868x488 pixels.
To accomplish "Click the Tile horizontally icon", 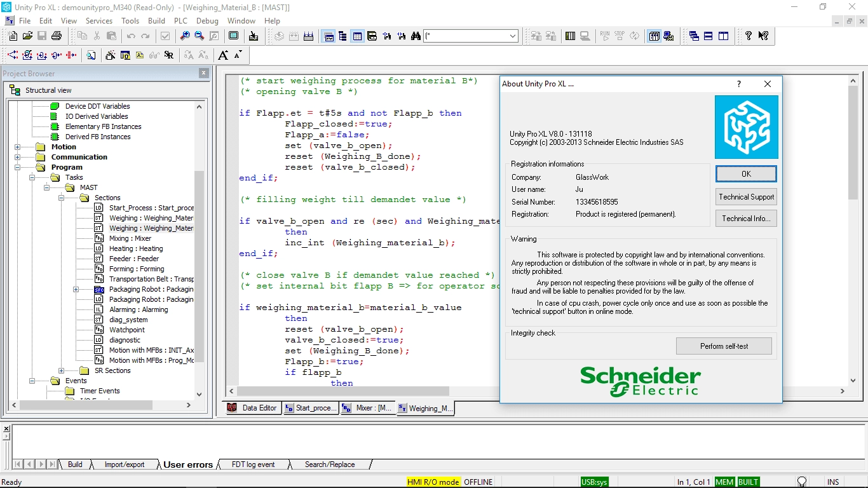I will point(708,36).
